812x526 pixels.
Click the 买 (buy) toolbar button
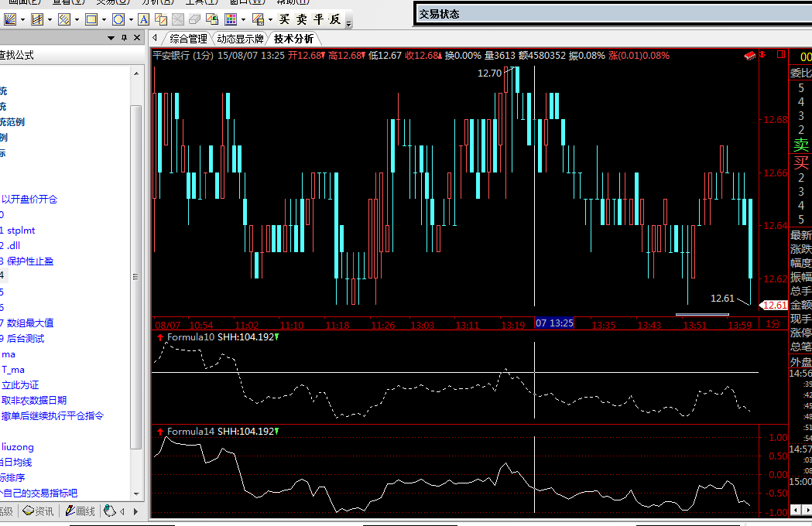tap(285, 19)
